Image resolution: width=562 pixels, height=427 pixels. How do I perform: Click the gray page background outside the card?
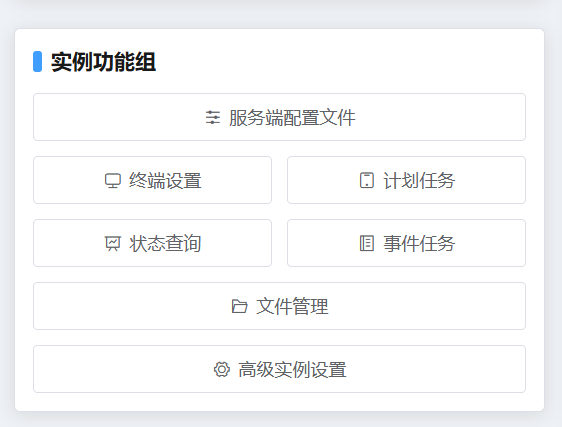coord(280,13)
